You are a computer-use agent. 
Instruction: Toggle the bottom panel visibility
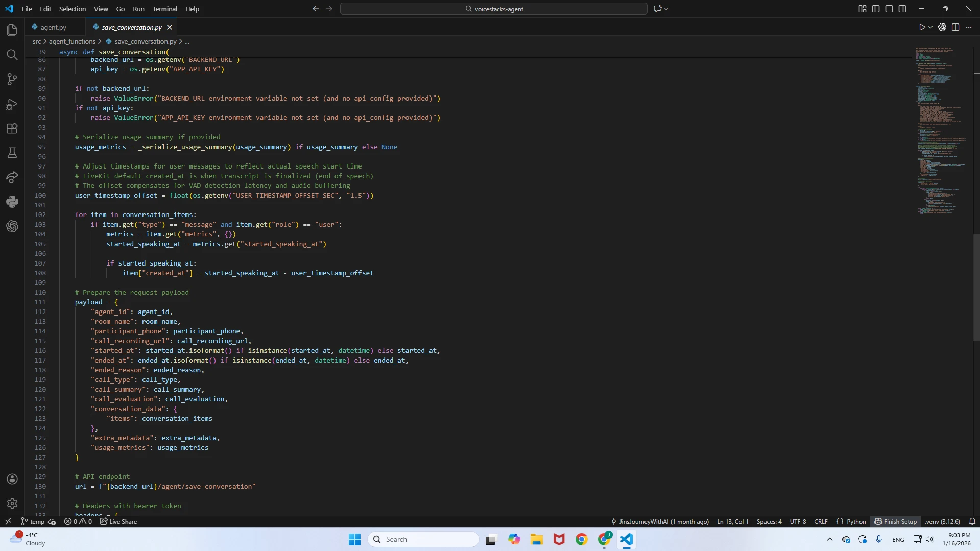pyautogui.click(x=889, y=9)
